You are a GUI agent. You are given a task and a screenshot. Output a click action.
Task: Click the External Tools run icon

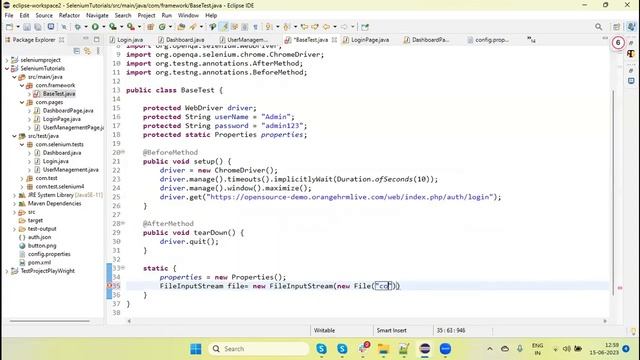(x=131, y=27)
